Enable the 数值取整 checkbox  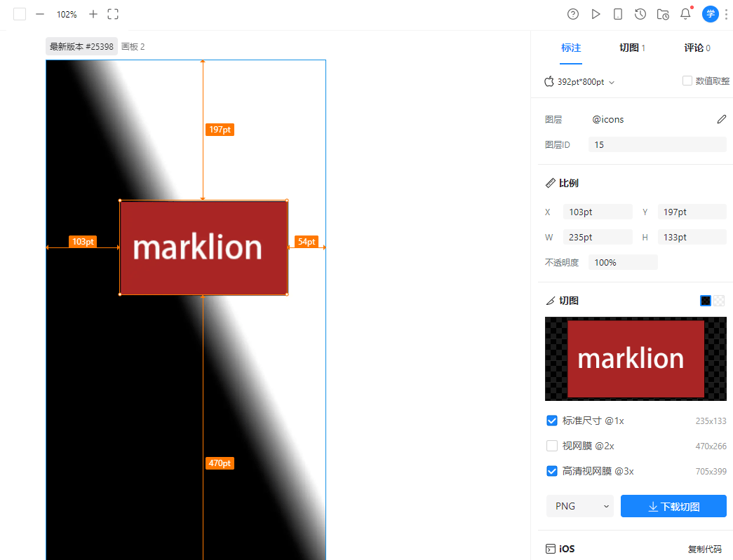coord(687,81)
